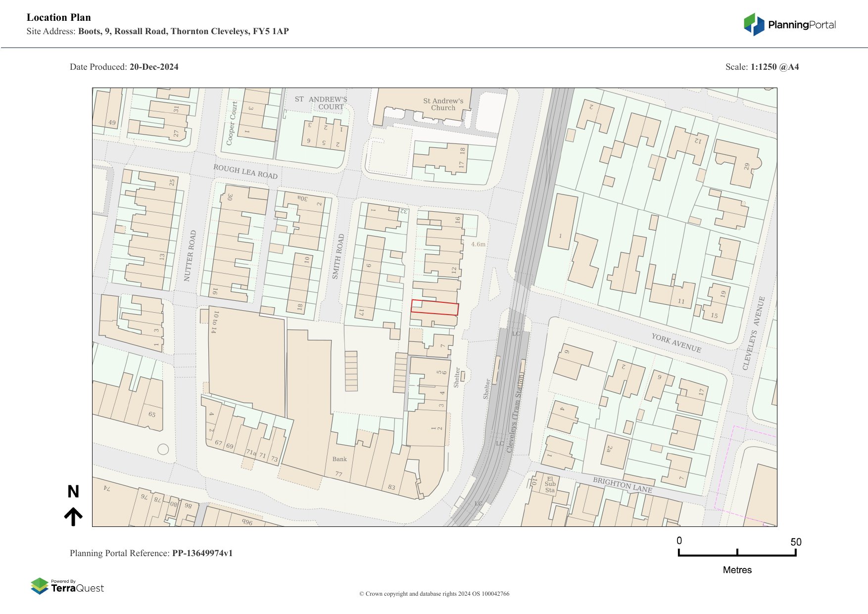
Task: Select the Planning Portal Reference PP-13649974v1
Action: pyautogui.click(x=151, y=553)
